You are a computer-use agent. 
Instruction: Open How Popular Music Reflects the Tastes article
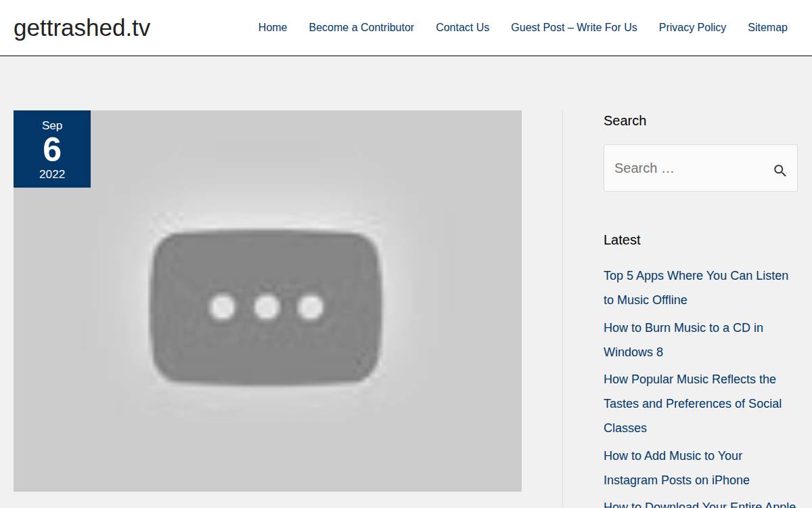pos(692,404)
